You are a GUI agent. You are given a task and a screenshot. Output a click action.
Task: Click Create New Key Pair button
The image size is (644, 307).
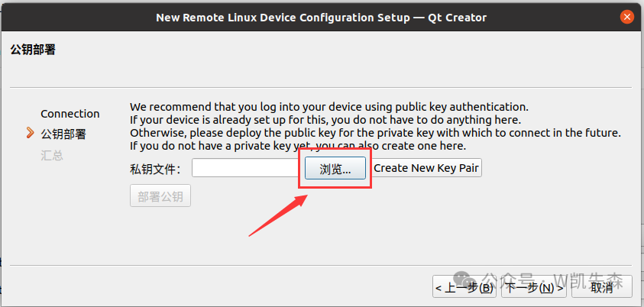(x=427, y=168)
